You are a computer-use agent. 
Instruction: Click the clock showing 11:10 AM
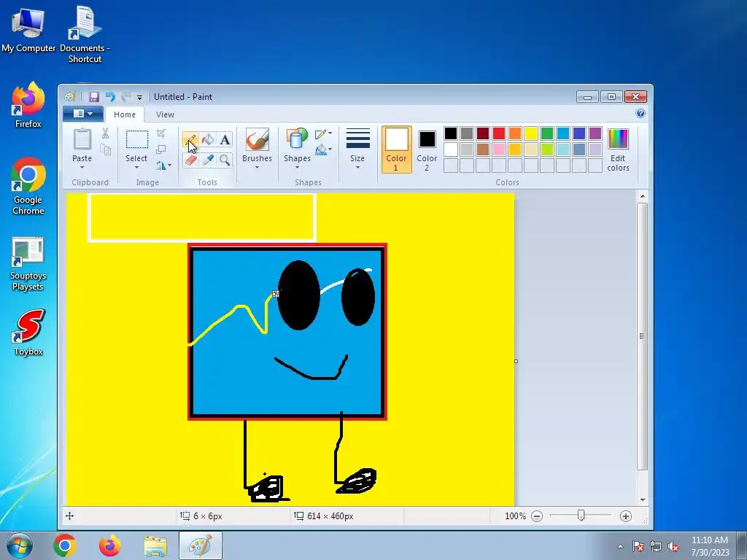tap(709, 540)
